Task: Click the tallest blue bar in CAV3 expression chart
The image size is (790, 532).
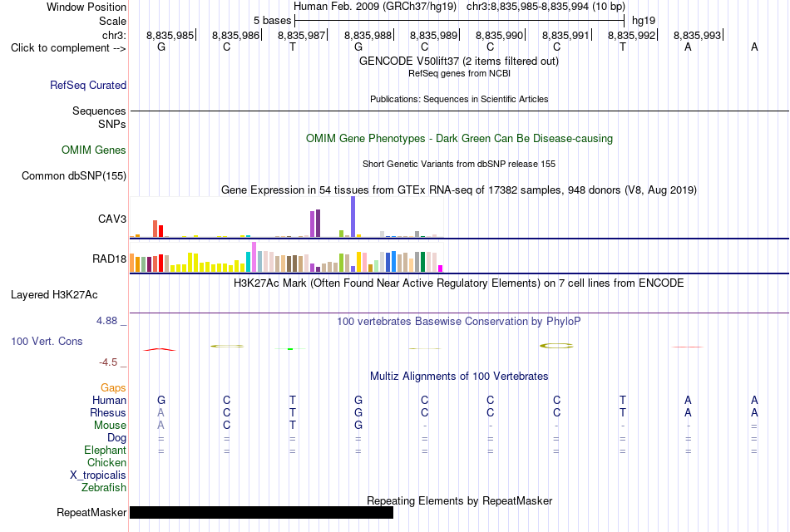Action: (353, 217)
